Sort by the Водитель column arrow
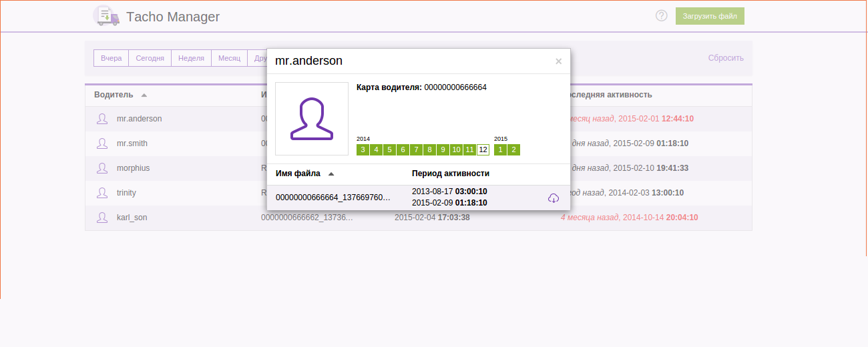 [x=144, y=95]
